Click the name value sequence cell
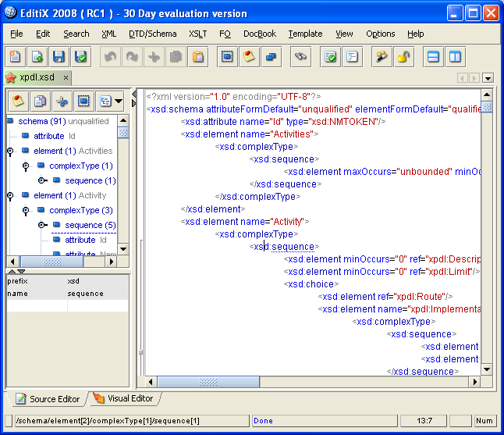Viewport: 504px width, 435px height. point(98,294)
